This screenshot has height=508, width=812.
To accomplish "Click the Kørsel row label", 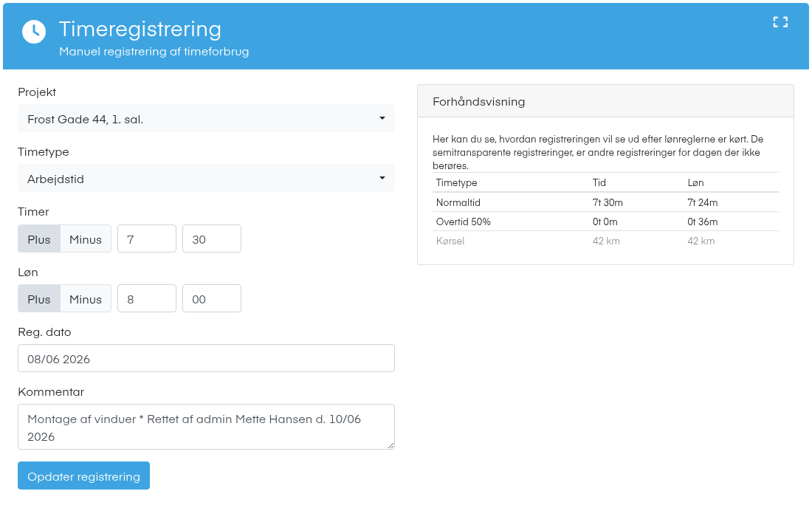I will (450, 241).
